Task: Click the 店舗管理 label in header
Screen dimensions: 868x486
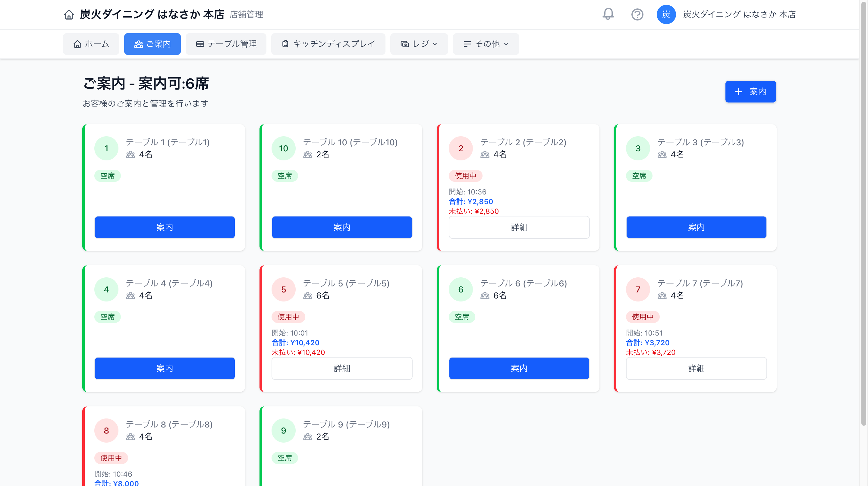Action: click(246, 14)
